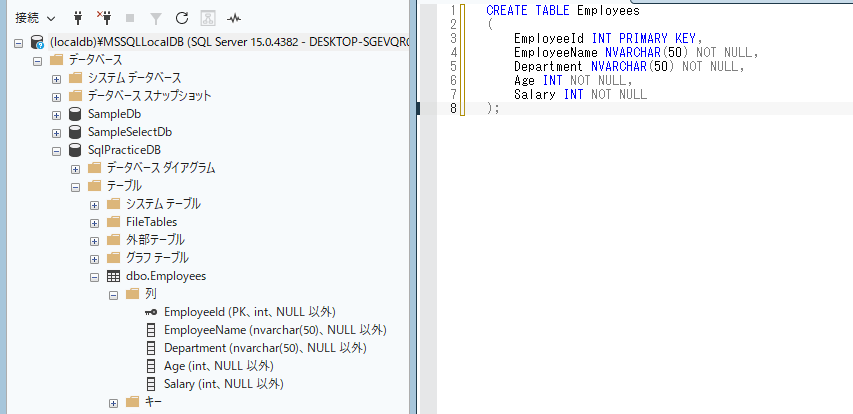Select the データベース スナップショット folder label
Image resolution: width=853 pixels, height=414 pixels.
click(150, 96)
